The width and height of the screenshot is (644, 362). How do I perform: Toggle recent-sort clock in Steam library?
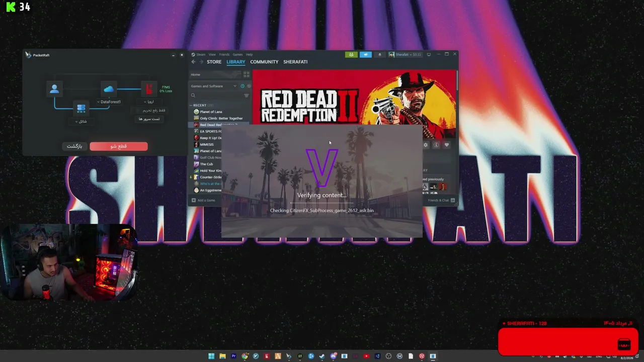pos(242,86)
